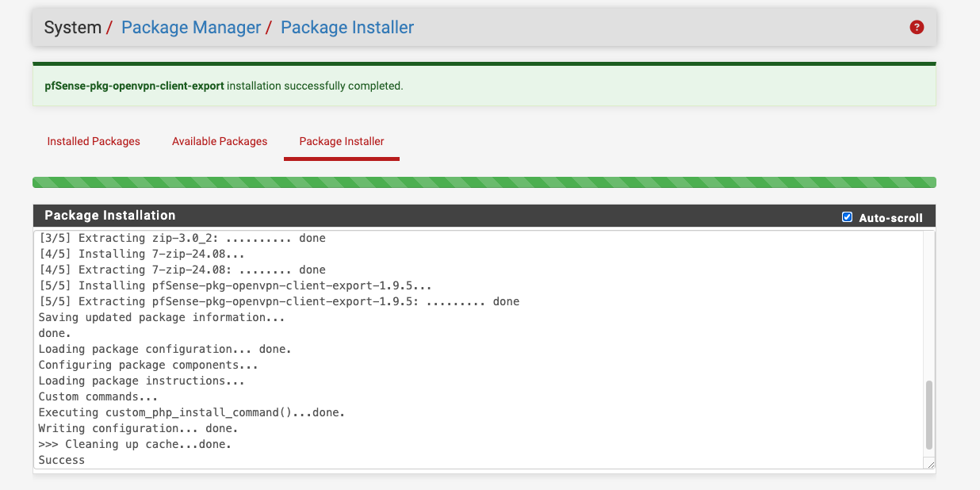Click 'Loading package configuration... done.' line
The height and width of the screenshot is (490, 980).
(165, 349)
